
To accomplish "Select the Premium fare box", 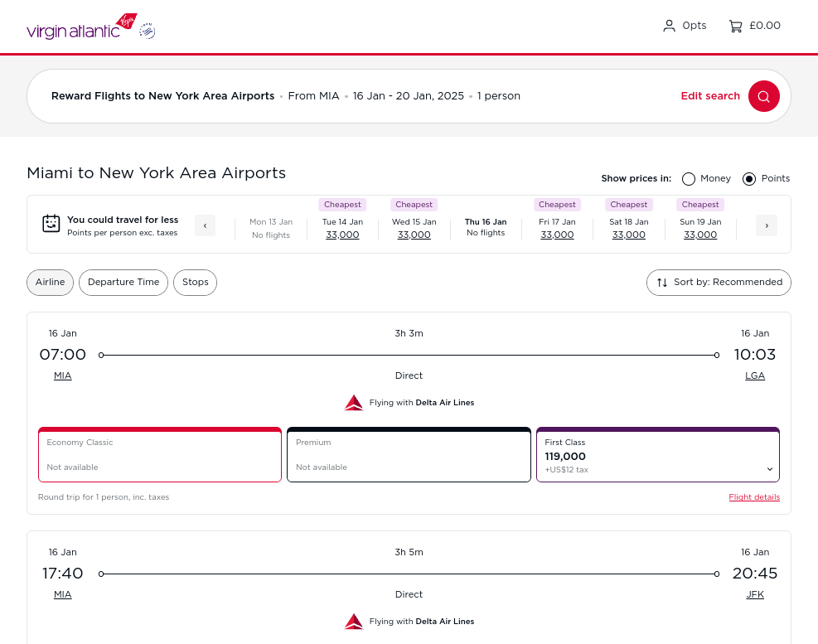I will pyautogui.click(x=409, y=454).
